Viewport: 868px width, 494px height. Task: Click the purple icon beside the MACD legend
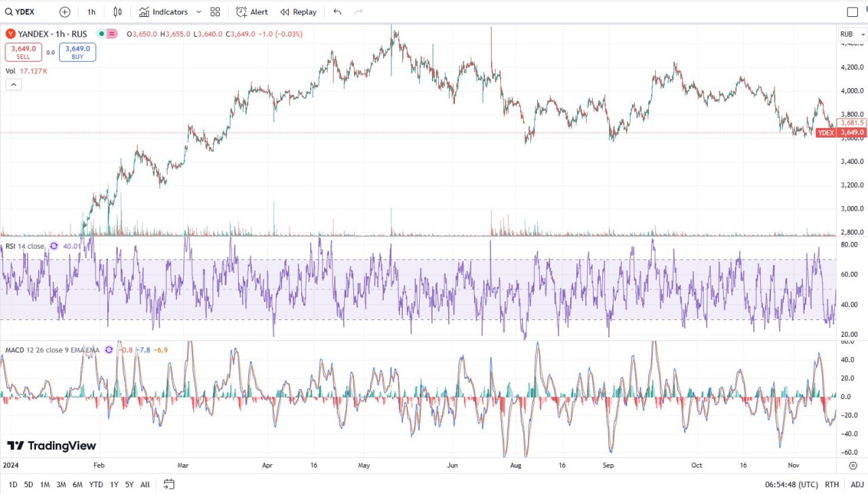click(108, 350)
